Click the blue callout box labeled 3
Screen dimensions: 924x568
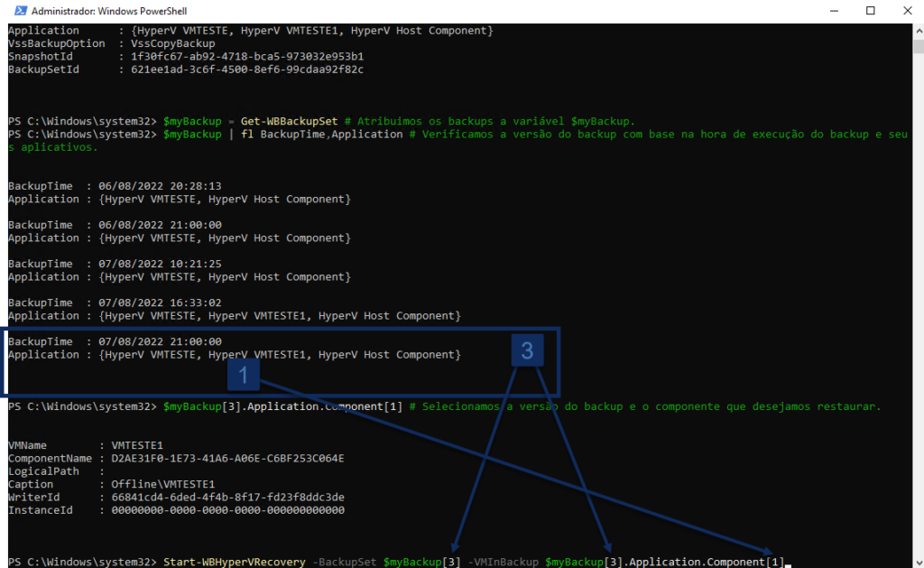[528, 350]
